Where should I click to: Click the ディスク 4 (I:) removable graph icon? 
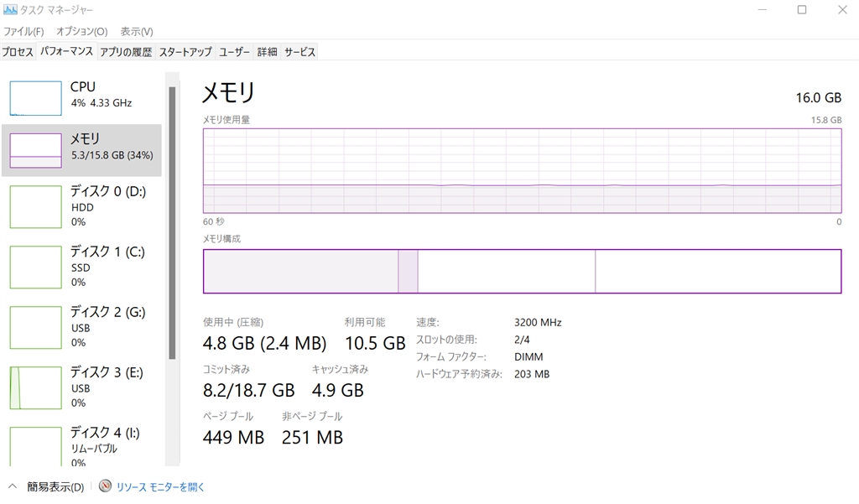(35, 446)
